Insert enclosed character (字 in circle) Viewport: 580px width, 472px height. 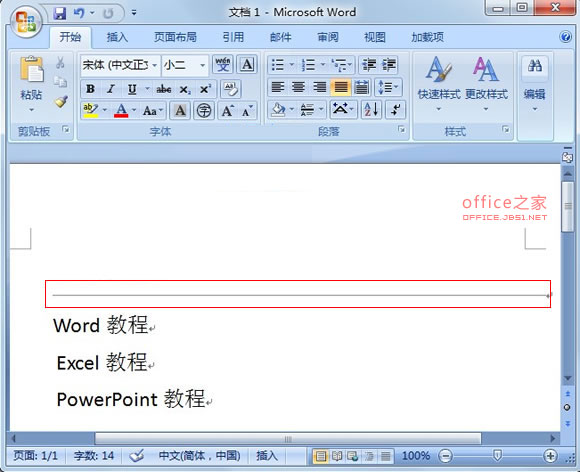coord(204,110)
